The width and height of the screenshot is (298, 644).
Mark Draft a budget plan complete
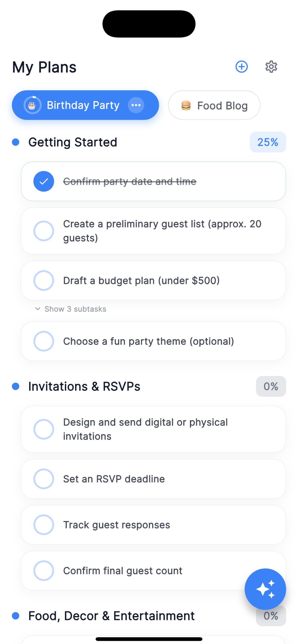click(x=44, y=281)
